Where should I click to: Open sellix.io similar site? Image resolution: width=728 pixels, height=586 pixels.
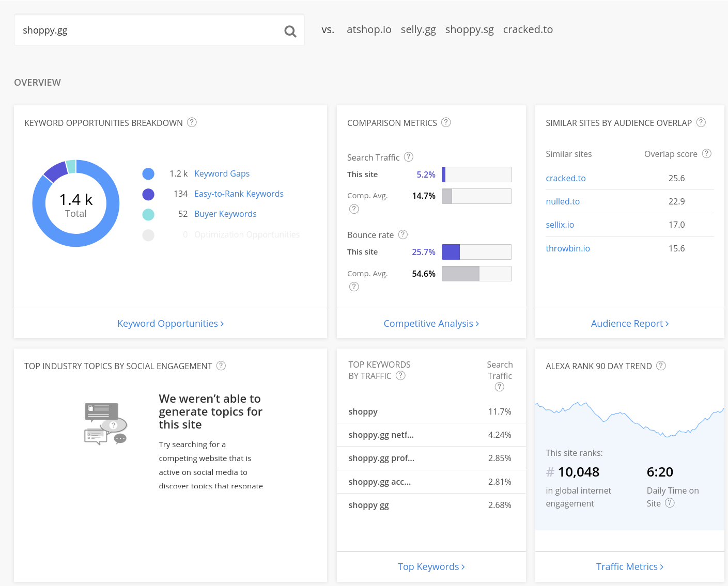click(x=560, y=225)
